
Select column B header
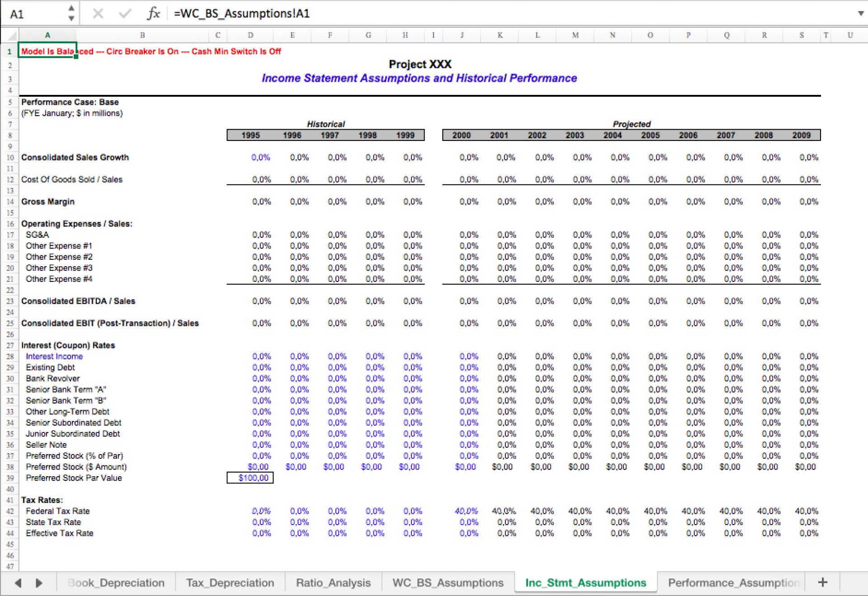[x=142, y=35]
